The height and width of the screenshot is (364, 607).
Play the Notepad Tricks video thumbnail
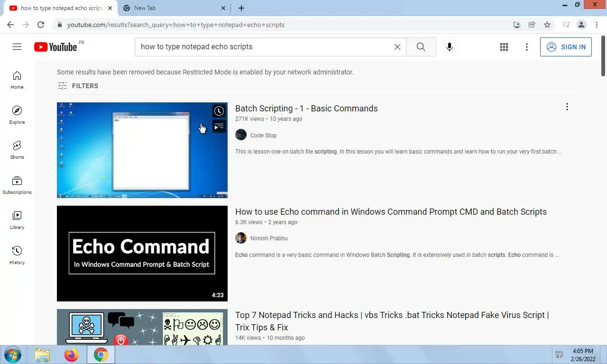[142, 327]
